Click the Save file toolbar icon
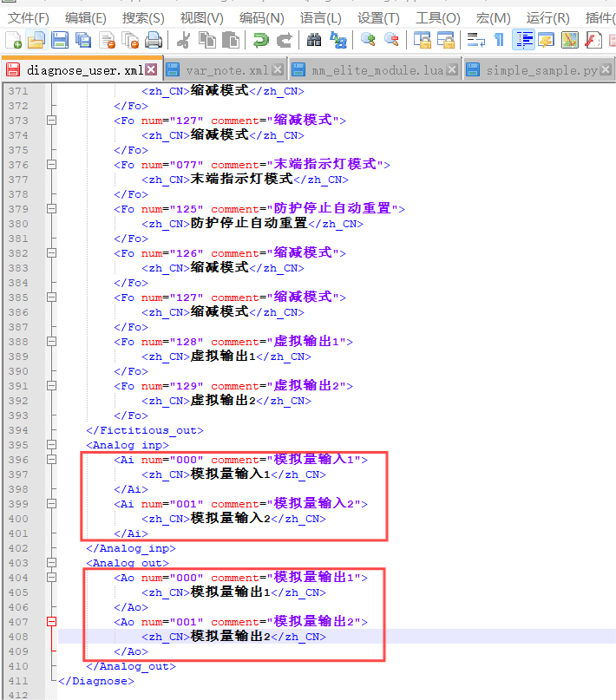This screenshot has height=700, width=616. tap(60, 40)
